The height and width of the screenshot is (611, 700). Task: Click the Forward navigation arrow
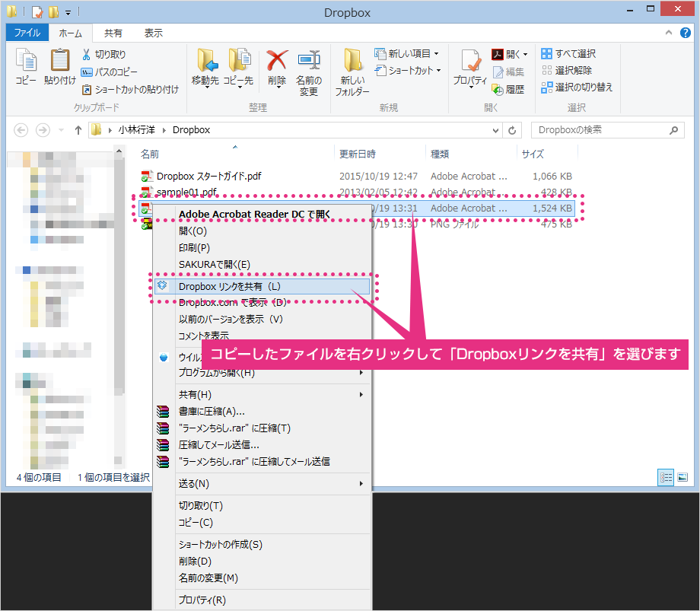click(x=43, y=130)
